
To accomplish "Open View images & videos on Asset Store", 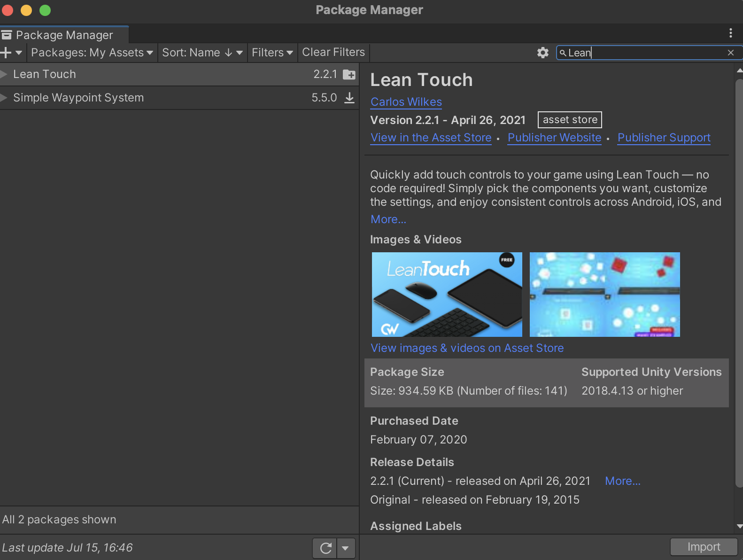I will (467, 348).
